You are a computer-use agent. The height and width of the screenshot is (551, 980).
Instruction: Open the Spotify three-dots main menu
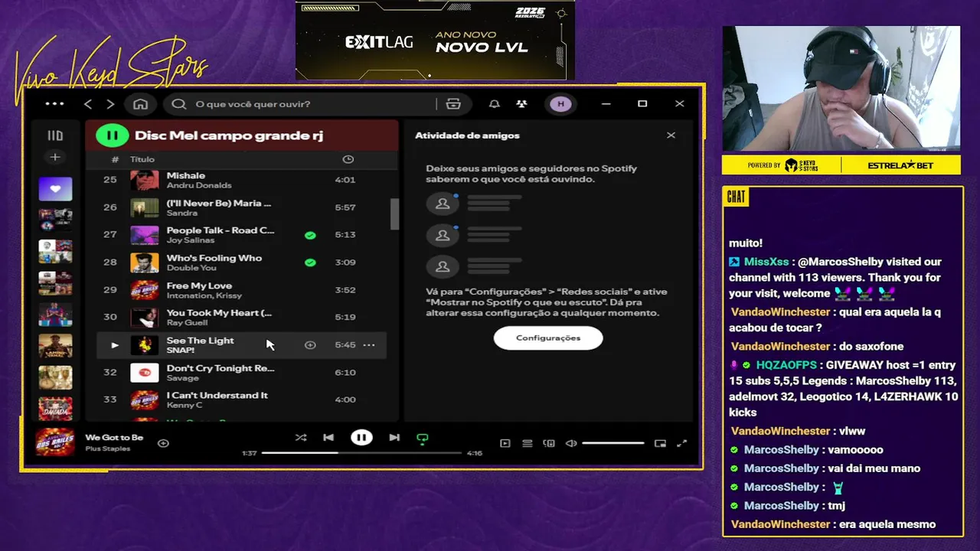[54, 104]
